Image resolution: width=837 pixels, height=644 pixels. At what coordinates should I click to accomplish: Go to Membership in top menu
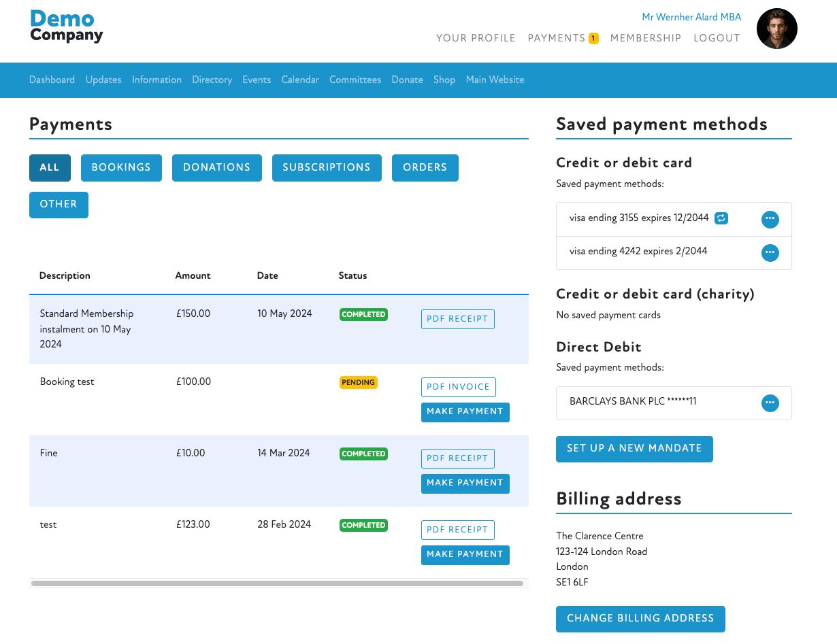(x=646, y=39)
